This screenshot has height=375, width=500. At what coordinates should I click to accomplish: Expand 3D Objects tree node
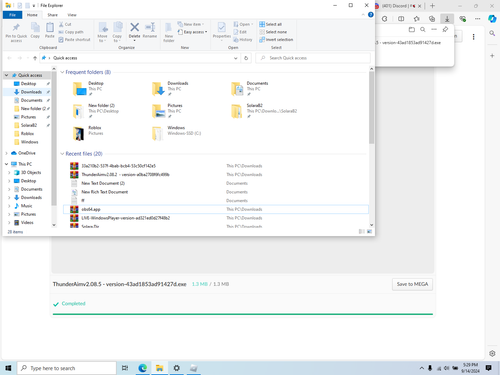point(9,173)
